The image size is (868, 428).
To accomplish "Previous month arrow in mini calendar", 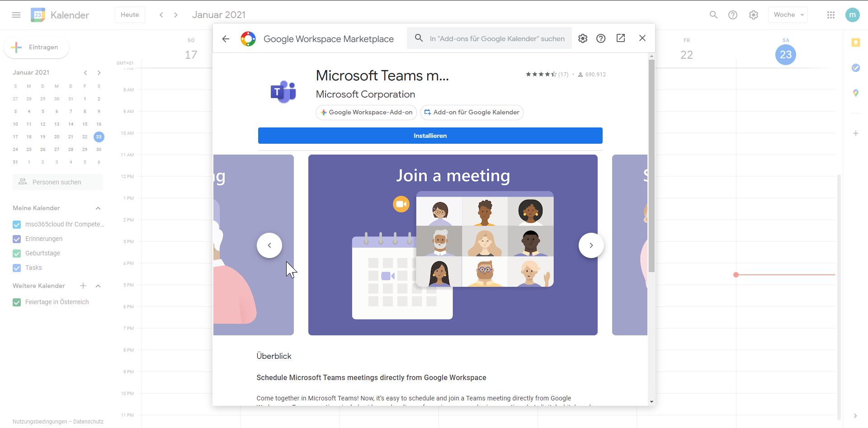I will (85, 73).
